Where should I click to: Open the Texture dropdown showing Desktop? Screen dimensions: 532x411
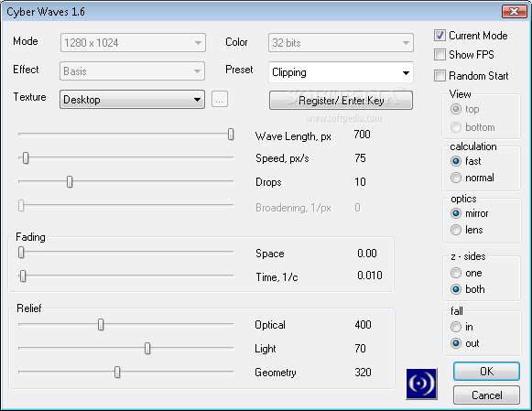click(133, 100)
